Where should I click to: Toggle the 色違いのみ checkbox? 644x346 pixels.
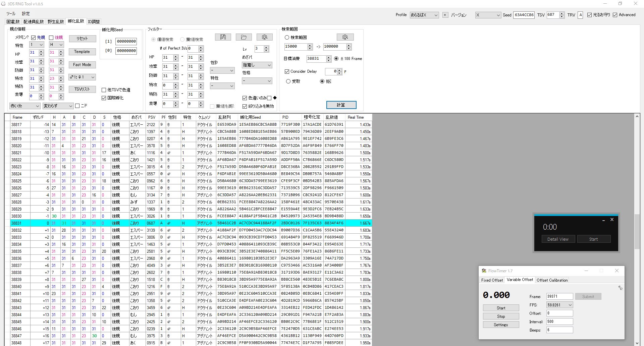click(245, 98)
